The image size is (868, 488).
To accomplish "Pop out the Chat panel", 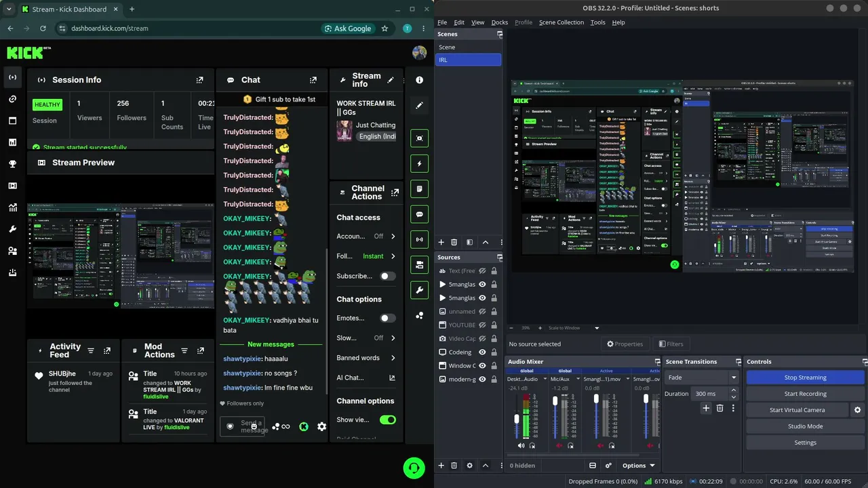I will click(313, 80).
